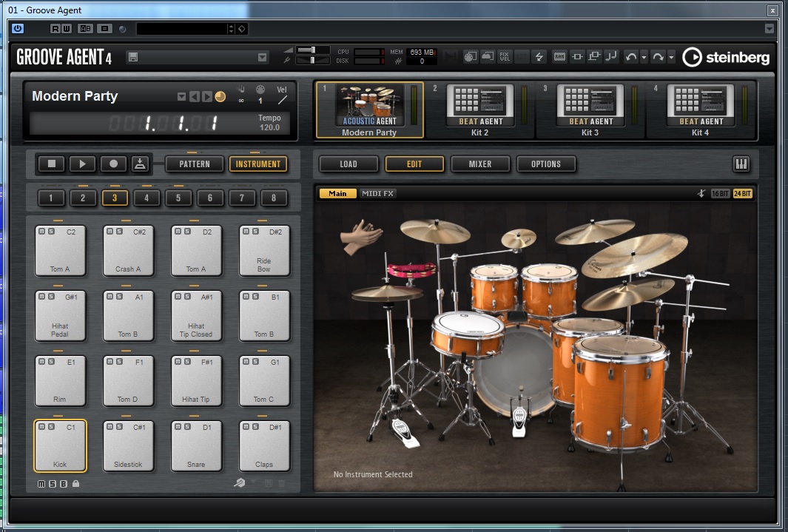The image size is (788, 532).
Task: Click the FIX VEL icon
Action: (504, 57)
